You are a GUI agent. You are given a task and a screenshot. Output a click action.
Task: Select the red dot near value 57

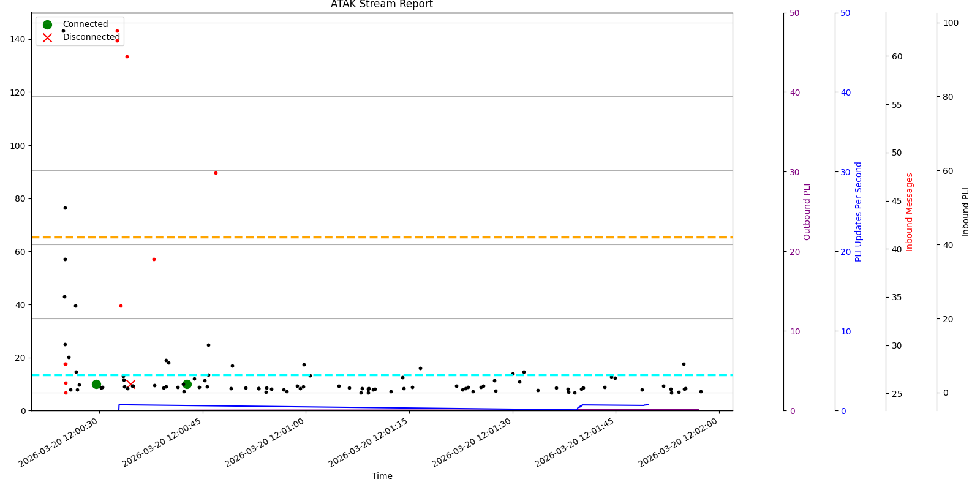click(154, 259)
